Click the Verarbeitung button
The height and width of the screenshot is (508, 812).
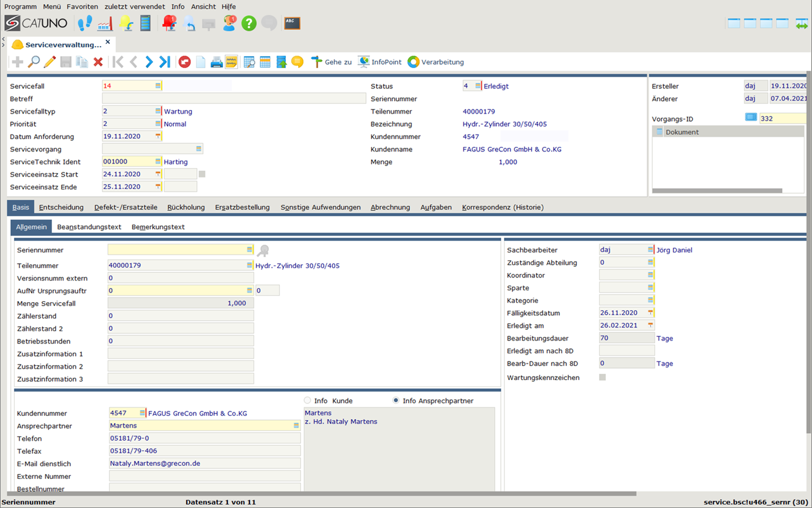436,62
